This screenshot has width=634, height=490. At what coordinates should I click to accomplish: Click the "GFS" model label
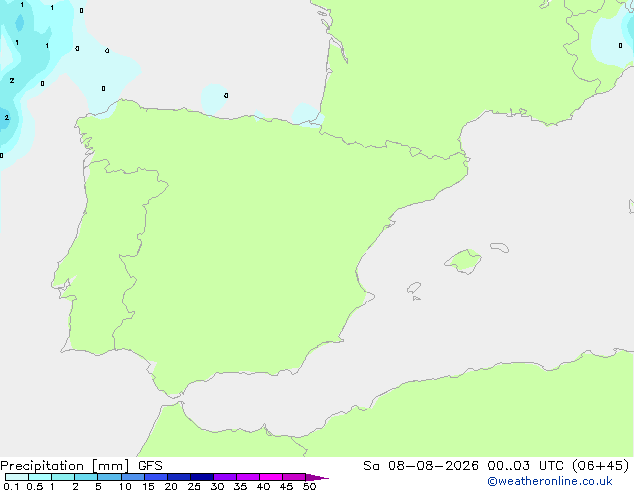(150, 466)
